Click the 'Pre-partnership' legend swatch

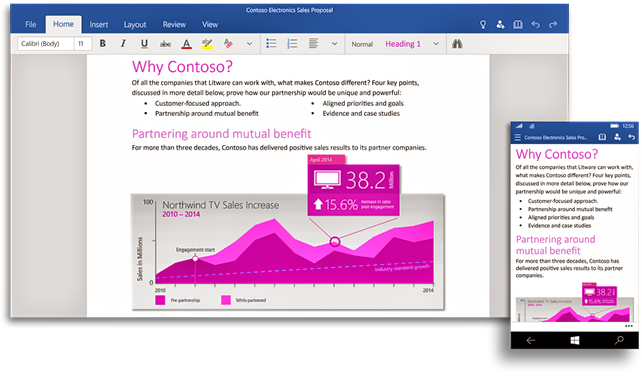point(160,300)
